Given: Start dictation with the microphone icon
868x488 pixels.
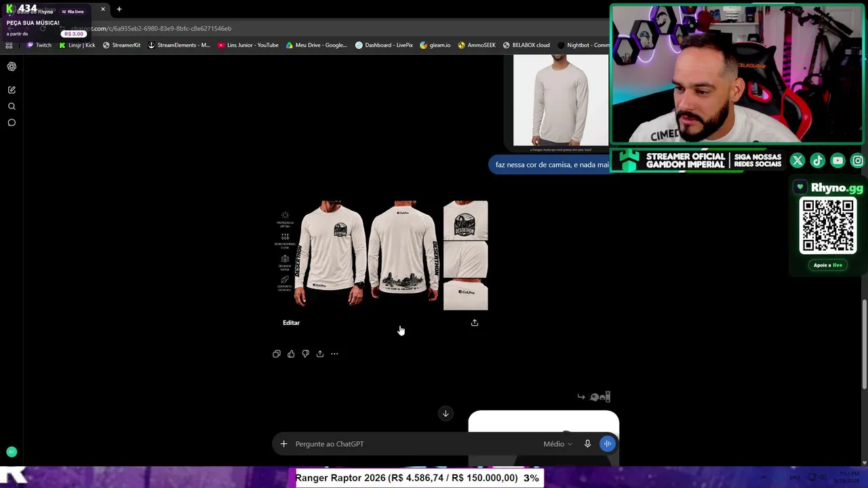Looking at the screenshot, I should [587, 444].
